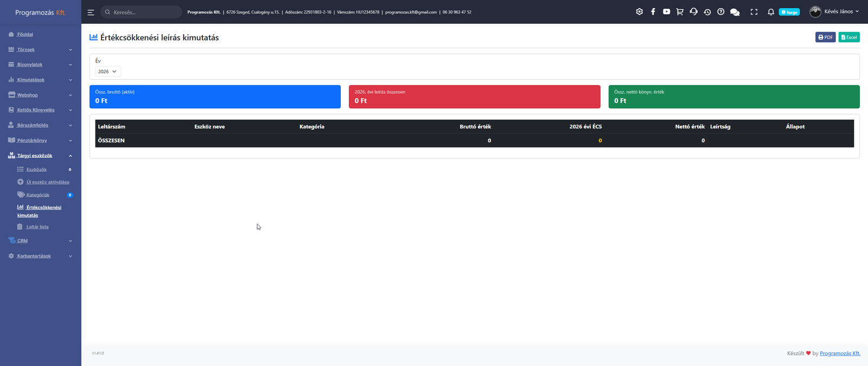The width and height of the screenshot is (868, 366).
Task: Open settings gear icon in top bar
Action: 640,11
